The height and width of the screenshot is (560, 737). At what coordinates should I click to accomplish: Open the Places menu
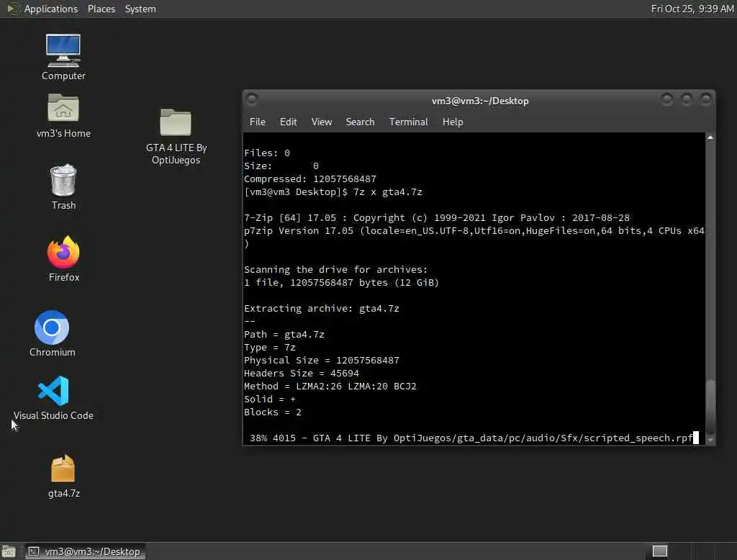tap(101, 9)
